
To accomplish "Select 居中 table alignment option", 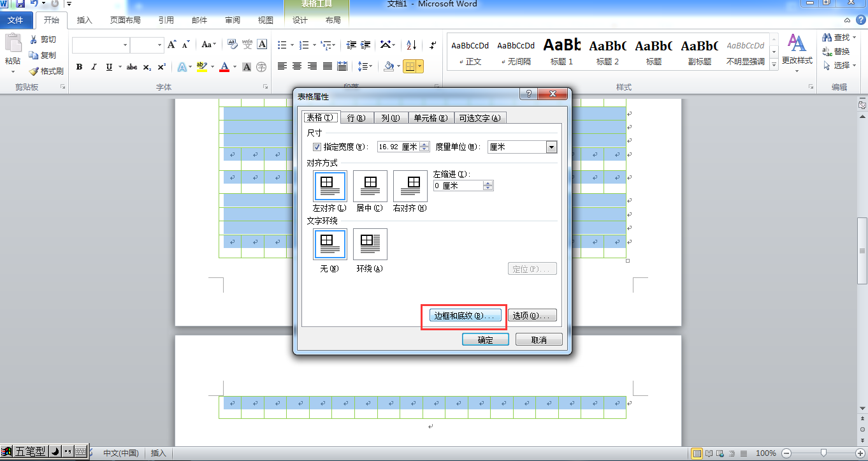I will (x=370, y=186).
